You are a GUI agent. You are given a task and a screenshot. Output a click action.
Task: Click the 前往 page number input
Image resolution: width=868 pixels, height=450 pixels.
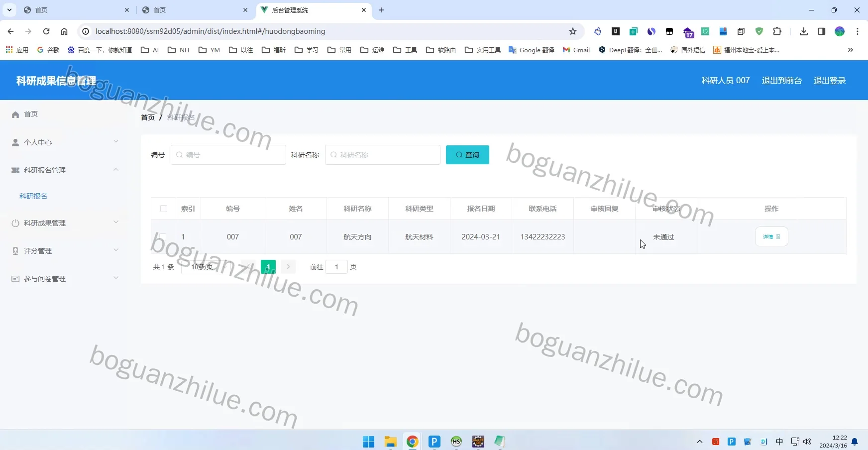coord(336,267)
